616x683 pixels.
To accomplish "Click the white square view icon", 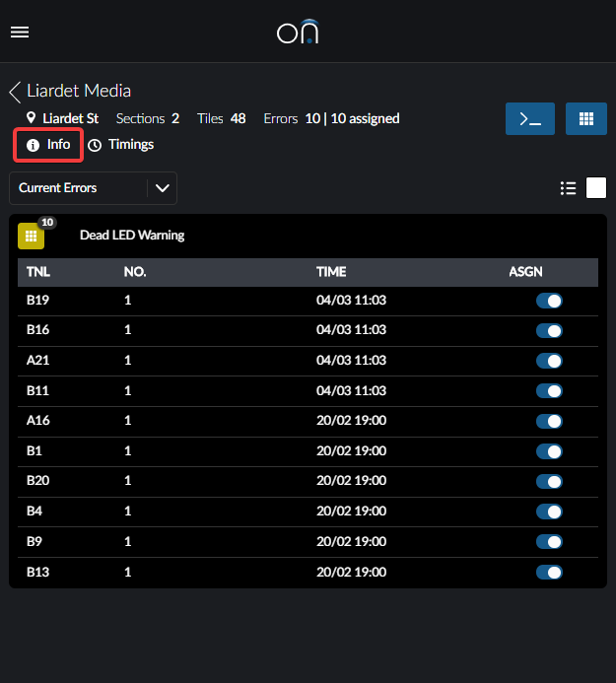I will (x=596, y=187).
